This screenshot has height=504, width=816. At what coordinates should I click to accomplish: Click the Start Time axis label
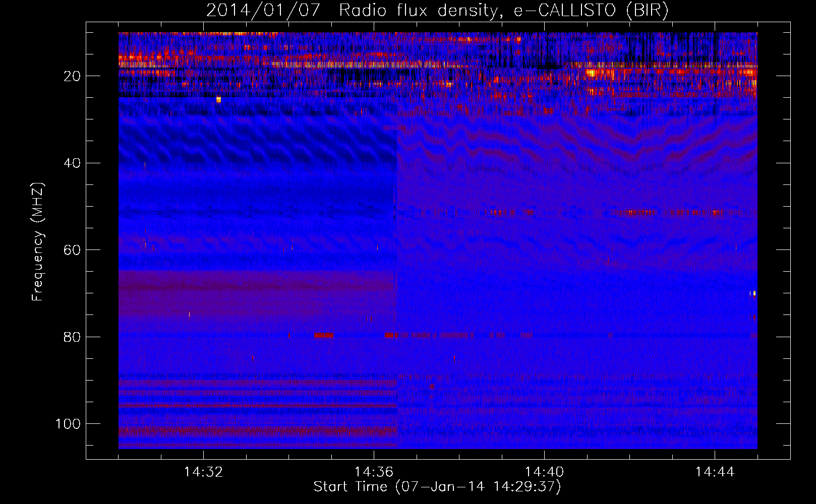coord(437,486)
